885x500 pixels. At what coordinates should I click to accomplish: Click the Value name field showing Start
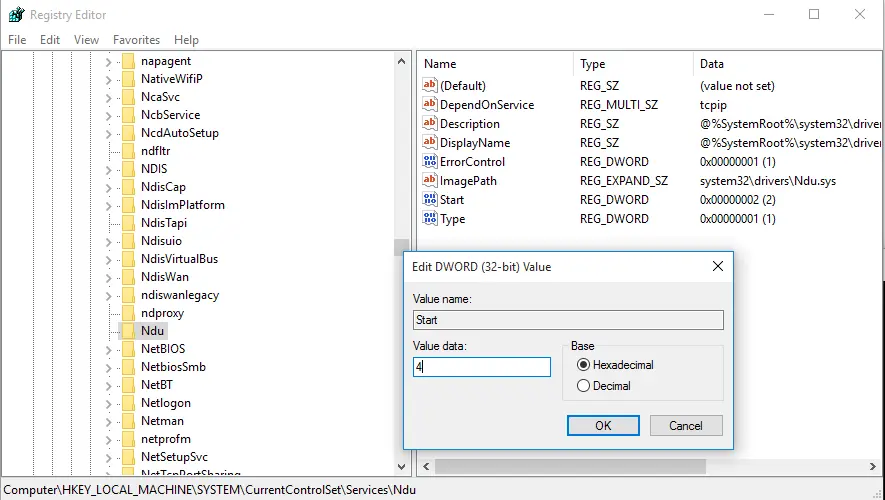point(568,320)
